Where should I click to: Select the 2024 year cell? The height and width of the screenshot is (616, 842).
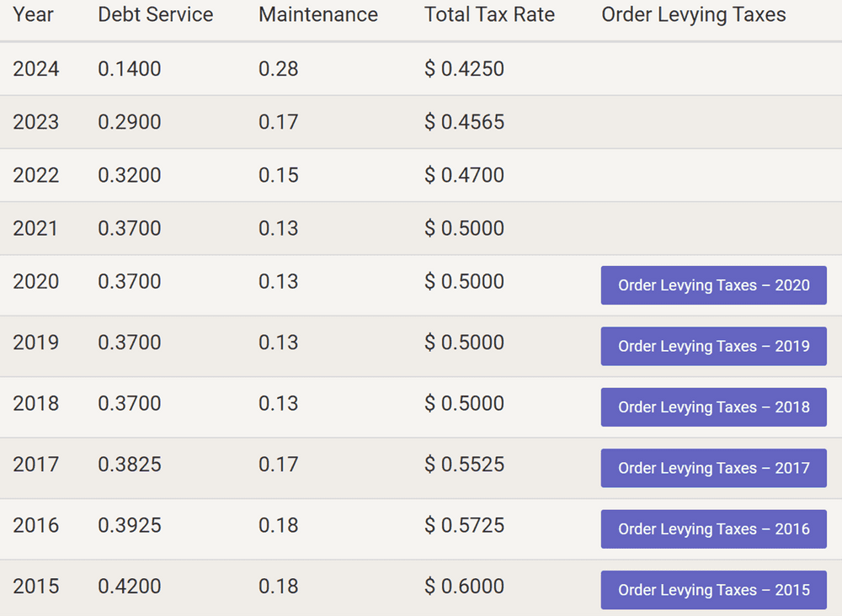coord(36,69)
